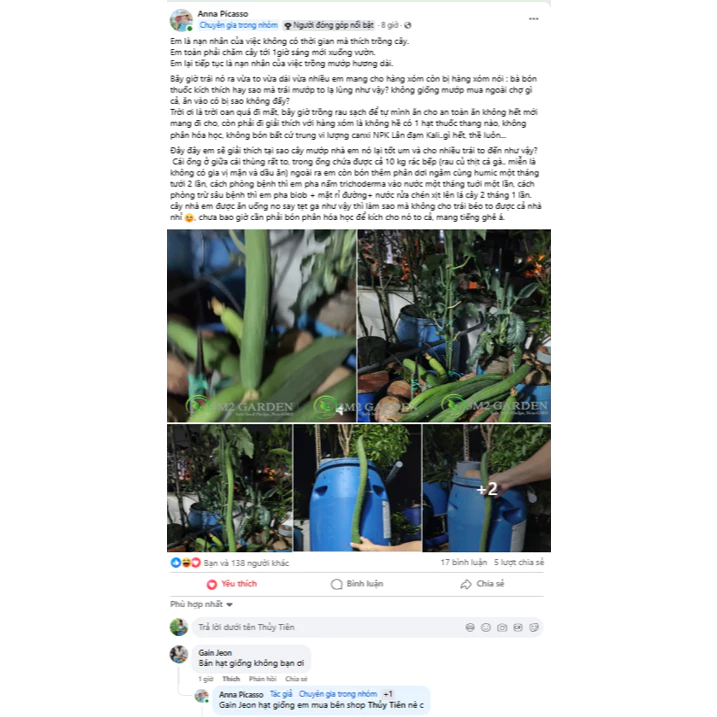Click Thích under Gain Jeon's comment
Screen dimensions: 717x717
231,679
